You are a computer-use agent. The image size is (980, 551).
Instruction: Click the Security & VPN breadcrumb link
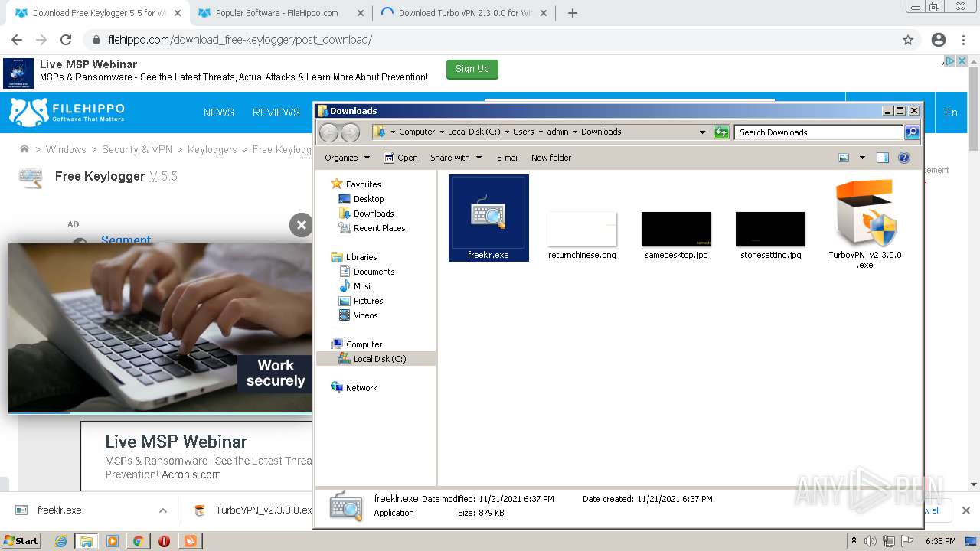click(137, 149)
